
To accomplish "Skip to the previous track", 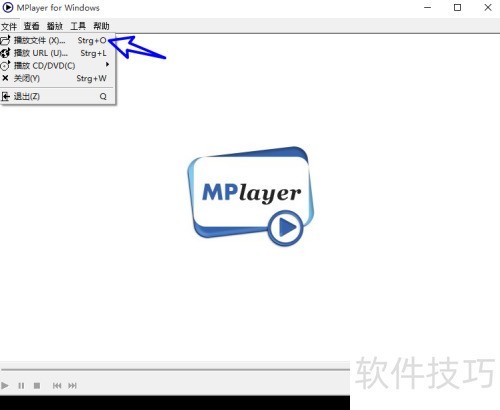I will tap(57, 386).
